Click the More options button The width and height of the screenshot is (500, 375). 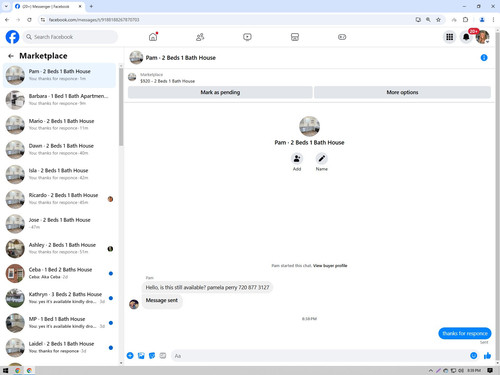[402, 92]
